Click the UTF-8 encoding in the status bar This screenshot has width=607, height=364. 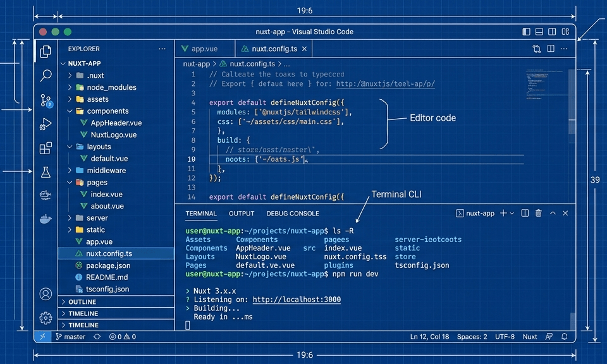pyautogui.click(x=505, y=337)
